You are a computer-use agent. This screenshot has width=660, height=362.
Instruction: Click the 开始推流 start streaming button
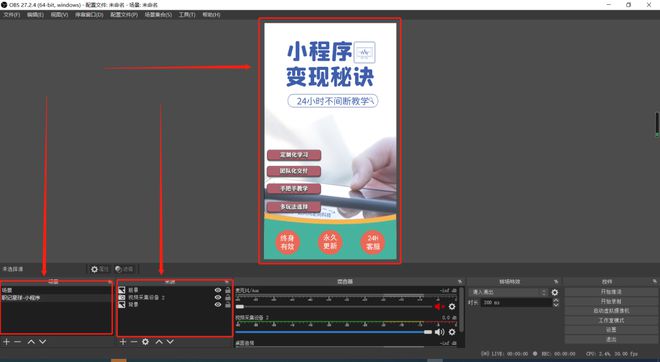point(611,292)
